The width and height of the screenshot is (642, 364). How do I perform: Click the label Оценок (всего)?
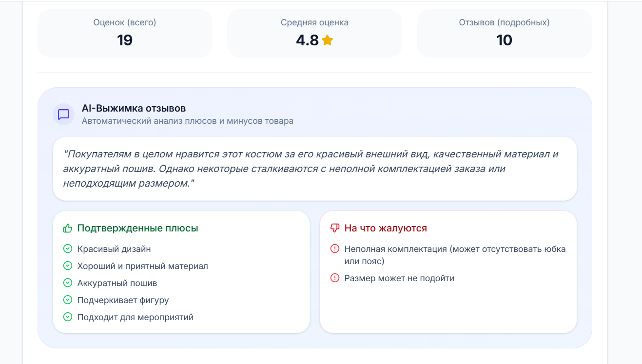pyautogui.click(x=125, y=22)
